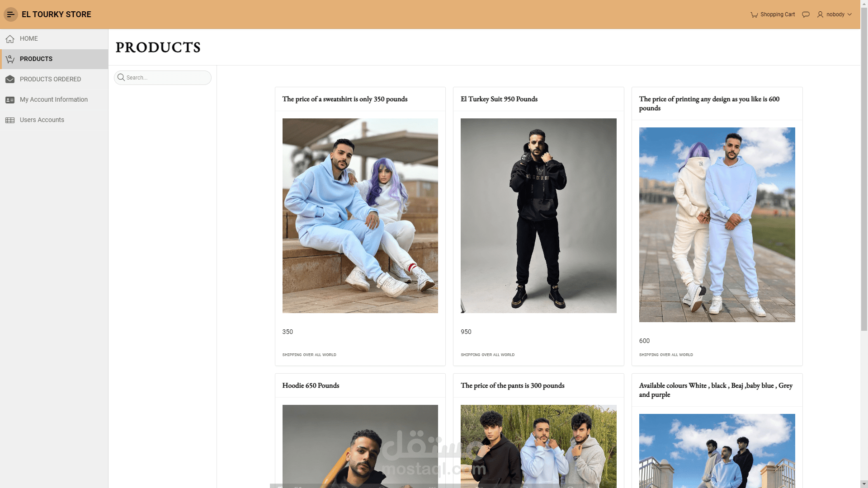Click the magnifier icon inside the search bar

121,77
